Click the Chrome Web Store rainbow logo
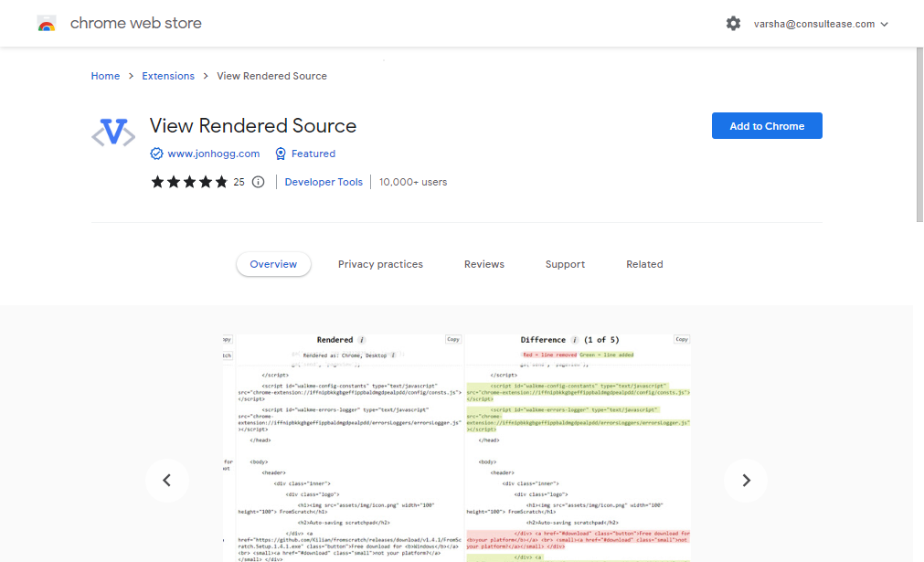The image size is (924, 562). [47, 24]
